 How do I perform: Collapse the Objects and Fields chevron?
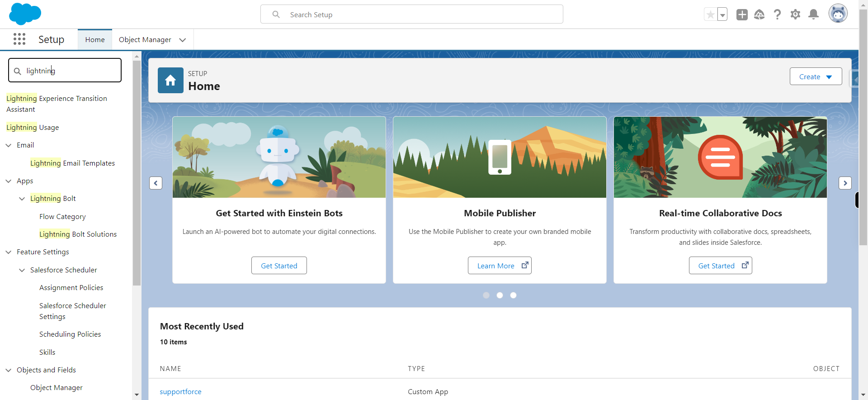[9, 370]
